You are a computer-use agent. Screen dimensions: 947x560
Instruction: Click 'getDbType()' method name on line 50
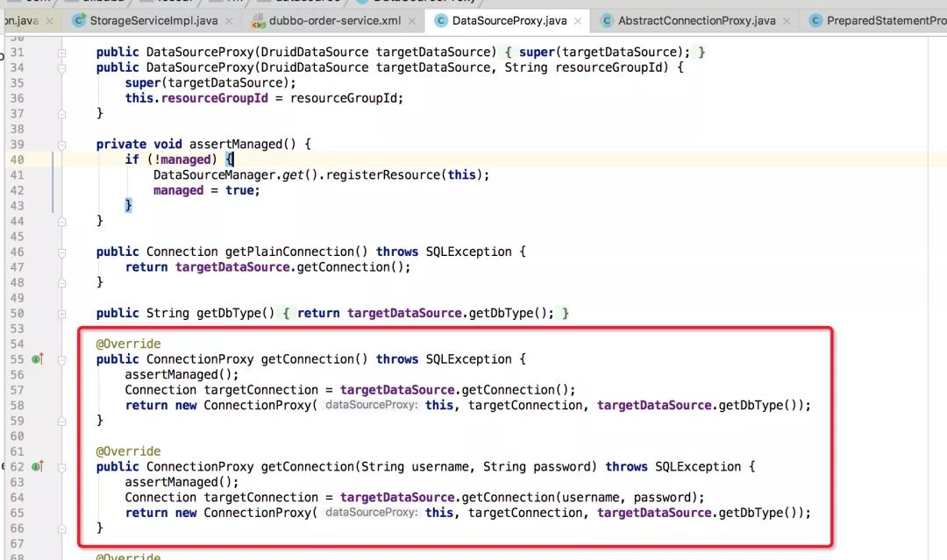tap(236, 313)
